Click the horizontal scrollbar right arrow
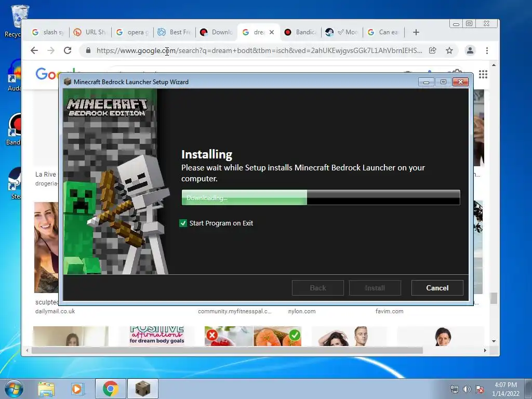This screenshot has height=399, width=532. (x=485, y=350)
